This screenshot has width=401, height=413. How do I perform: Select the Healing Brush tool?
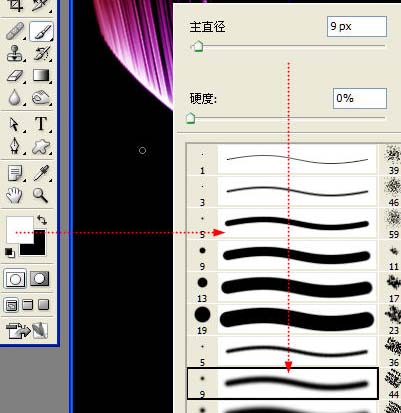[15, 32]
